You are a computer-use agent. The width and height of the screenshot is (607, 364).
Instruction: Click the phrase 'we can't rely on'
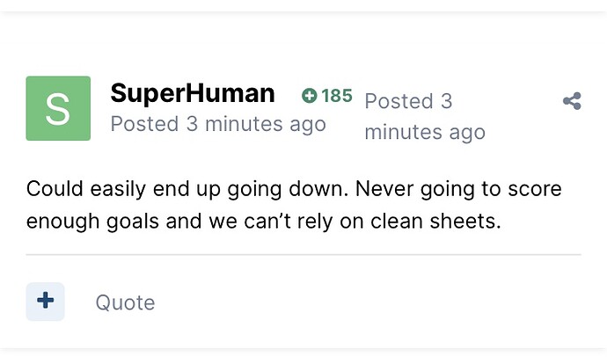click(x=286, y=222)
